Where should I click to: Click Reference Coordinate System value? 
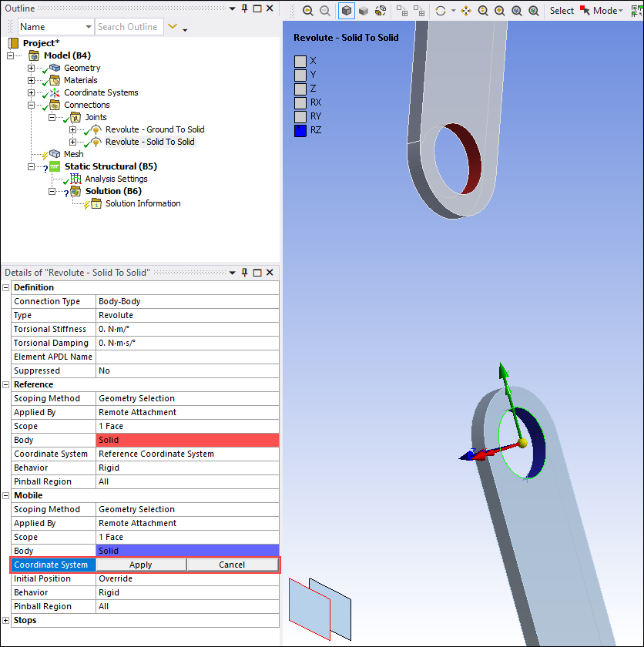pyautogui.click(x=187, y=454)
